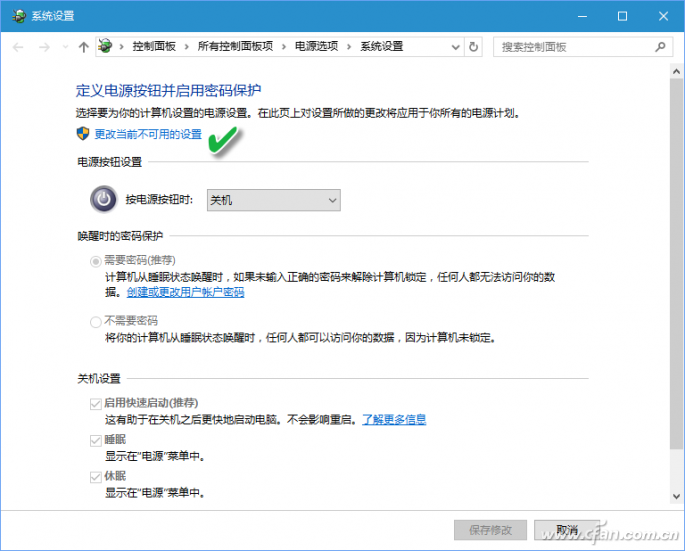Click the vertical scrollbar thumb

point(676,263)
